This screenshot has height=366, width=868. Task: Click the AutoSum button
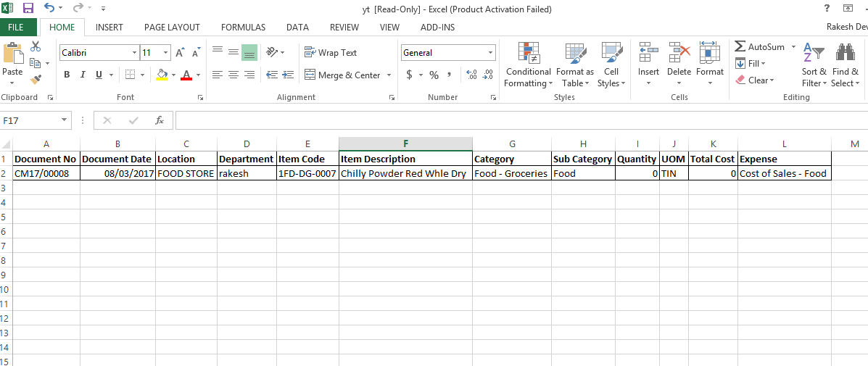coord(759,47)
